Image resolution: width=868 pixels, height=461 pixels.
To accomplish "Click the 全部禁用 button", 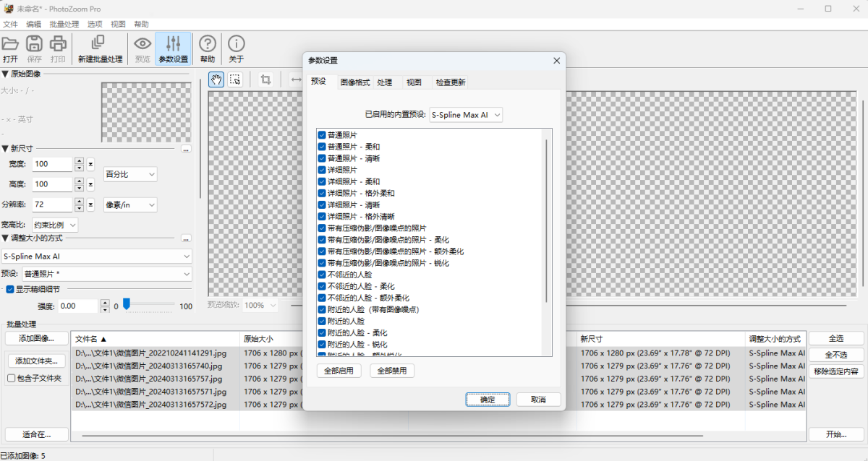I will pyautogui.click(x=393, y=371).
